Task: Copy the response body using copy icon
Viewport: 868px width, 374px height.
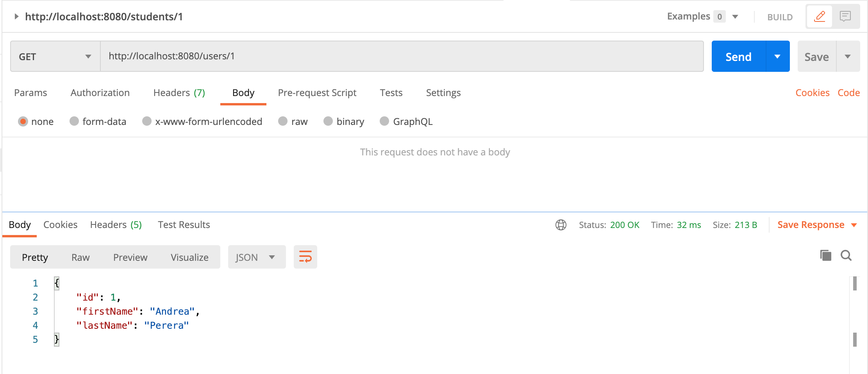Action: (x=825, y=256)
